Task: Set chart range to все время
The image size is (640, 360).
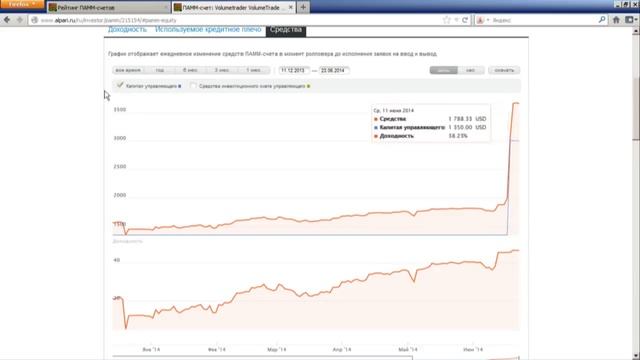Action: 128,70
